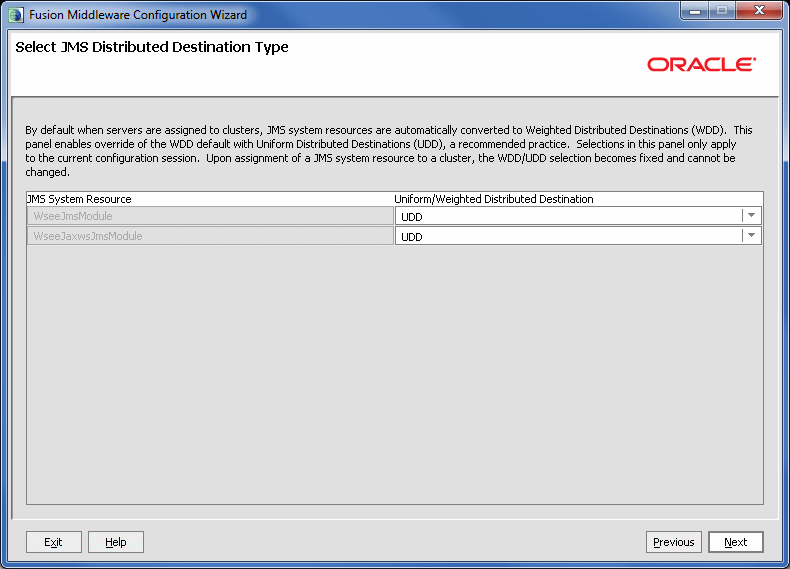Go back with the Previous button
Viewport: 790px width, 569px height.
click(673, 542)
